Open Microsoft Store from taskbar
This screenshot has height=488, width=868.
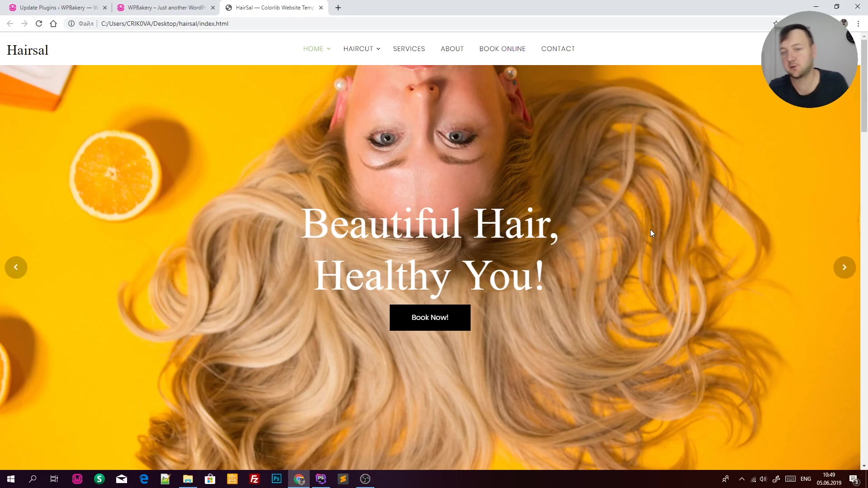point(210,479)
